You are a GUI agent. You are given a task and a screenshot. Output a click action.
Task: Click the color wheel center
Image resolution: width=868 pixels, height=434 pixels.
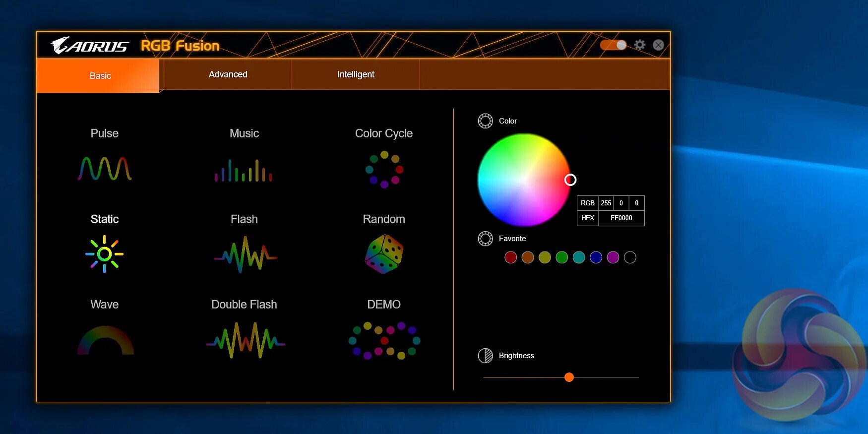point(524,180)
